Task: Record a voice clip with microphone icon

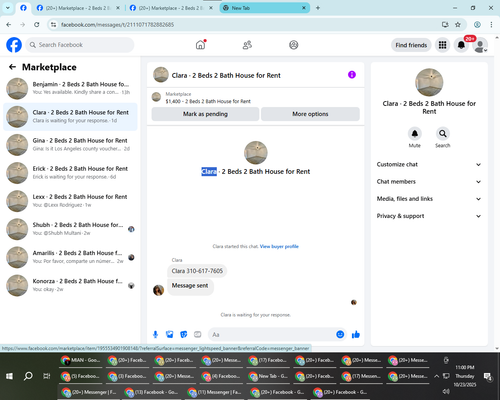Action: click(x=155, y=334)
